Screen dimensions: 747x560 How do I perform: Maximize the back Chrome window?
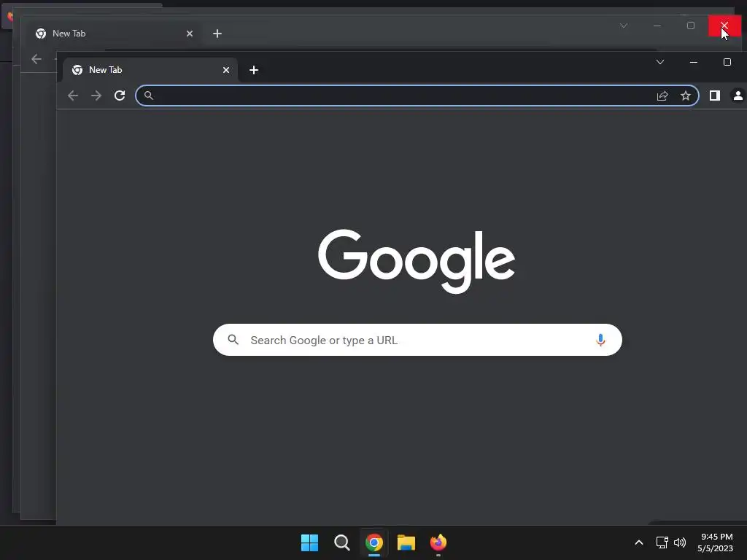pyautogui.click(x=691, y=26)
